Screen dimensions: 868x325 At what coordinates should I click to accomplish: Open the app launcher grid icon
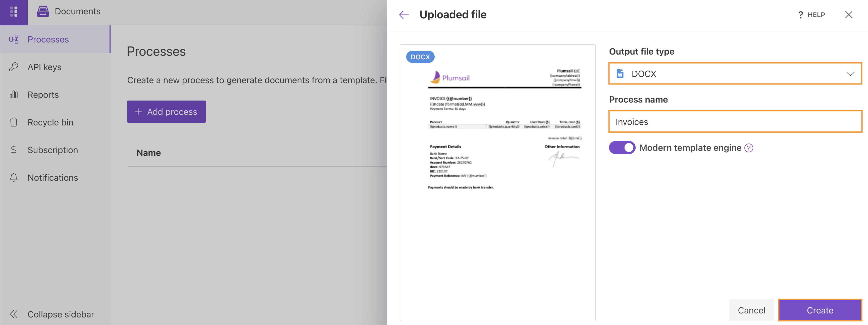[14, 12]
